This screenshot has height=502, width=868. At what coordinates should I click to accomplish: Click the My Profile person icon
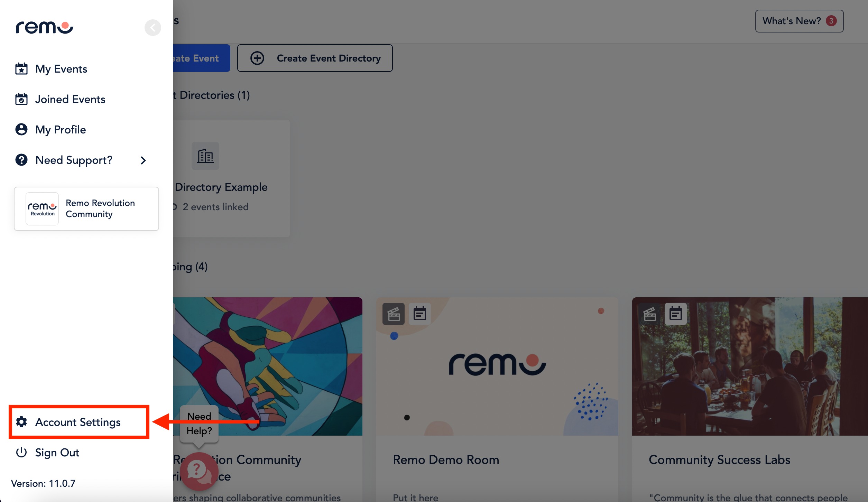(21, 130)
